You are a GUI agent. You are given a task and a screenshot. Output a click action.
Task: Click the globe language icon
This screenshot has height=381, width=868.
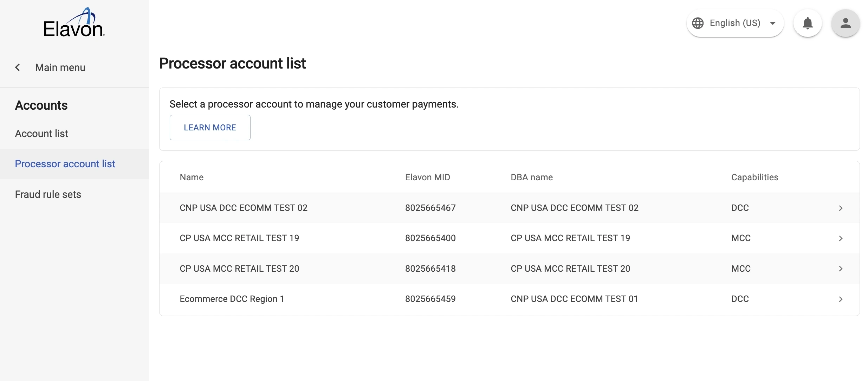click(x=698, y=23)
